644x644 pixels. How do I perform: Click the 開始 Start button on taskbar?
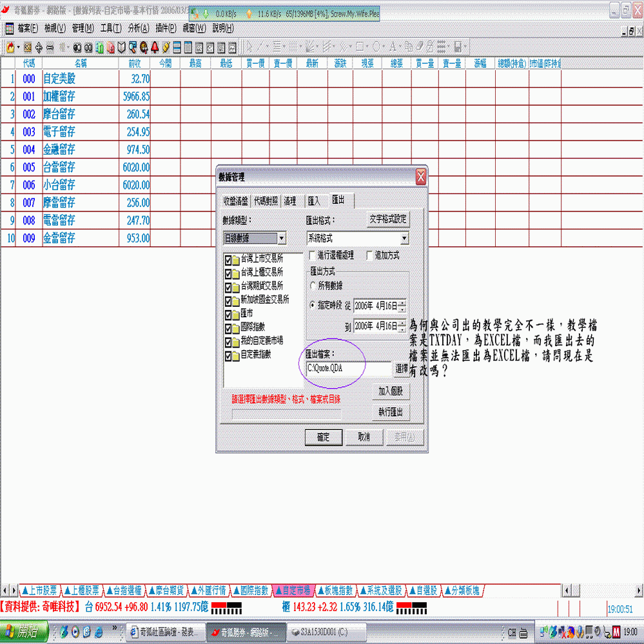pyautogui.click(x=24, y=631)
